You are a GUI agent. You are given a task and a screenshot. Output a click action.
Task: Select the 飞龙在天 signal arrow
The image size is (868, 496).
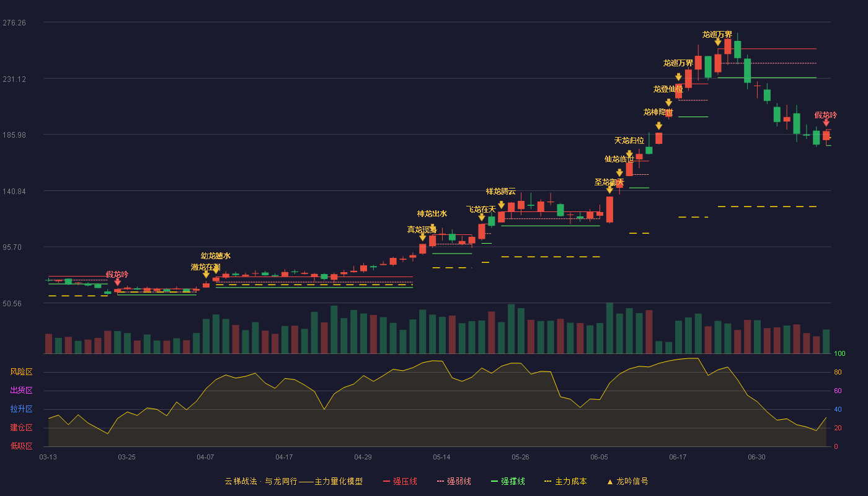(x=482, y=217)
